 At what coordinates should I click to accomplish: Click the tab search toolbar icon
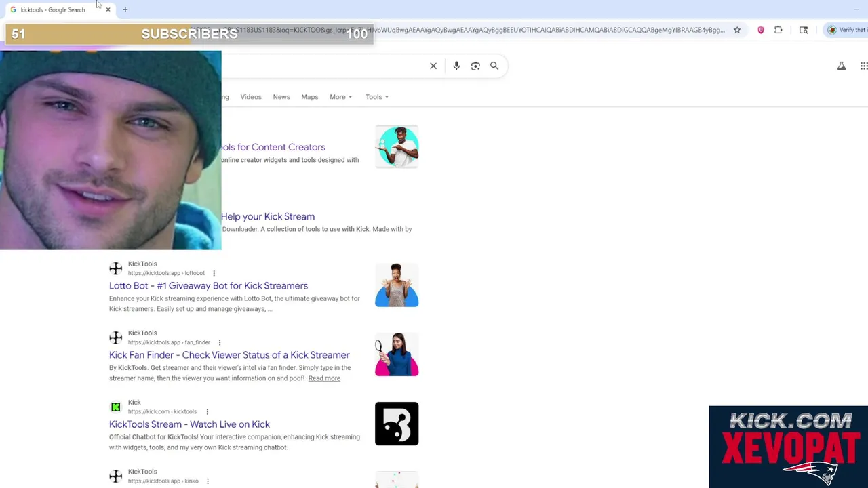804,30
